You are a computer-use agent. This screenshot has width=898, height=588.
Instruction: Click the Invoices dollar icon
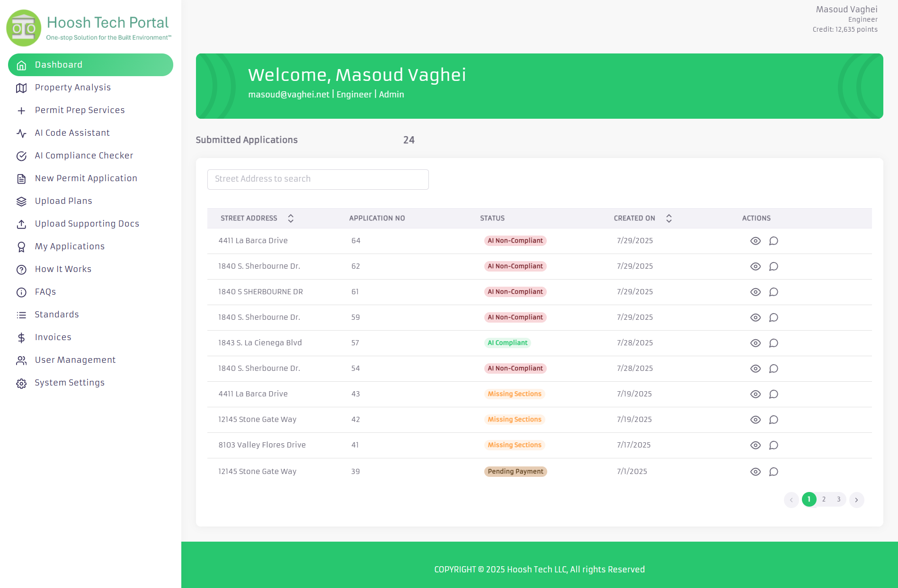pyautogui.click(x=21, y=337)
